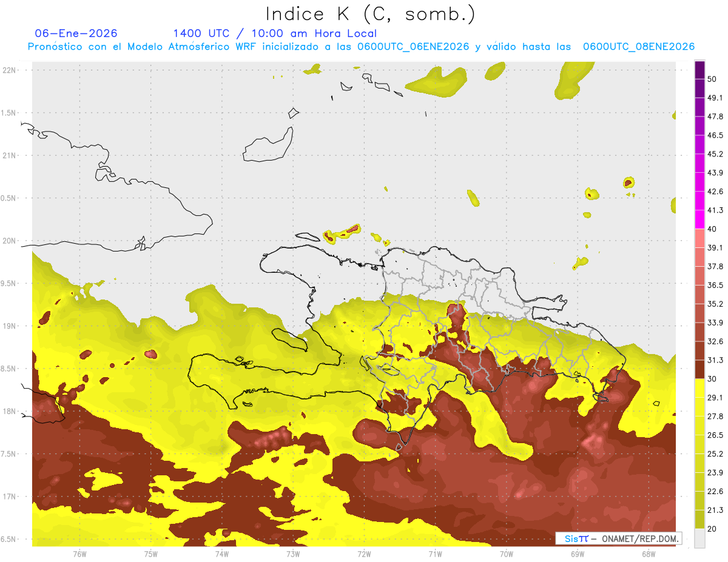Image resolution: width=728 pixels, height=562 pixels.
Task: Click the map title 'Indice K (C, somb.)'
Action: [x=371, y=14]
